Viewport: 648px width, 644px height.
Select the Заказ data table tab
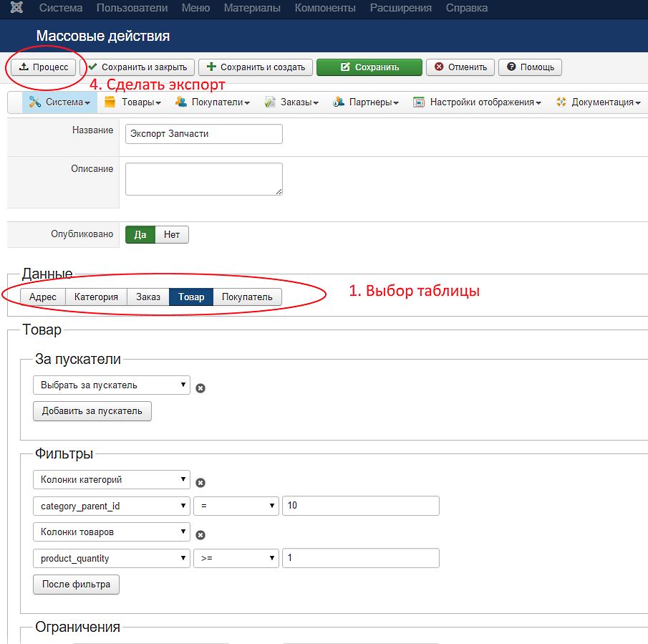[148, 297]
